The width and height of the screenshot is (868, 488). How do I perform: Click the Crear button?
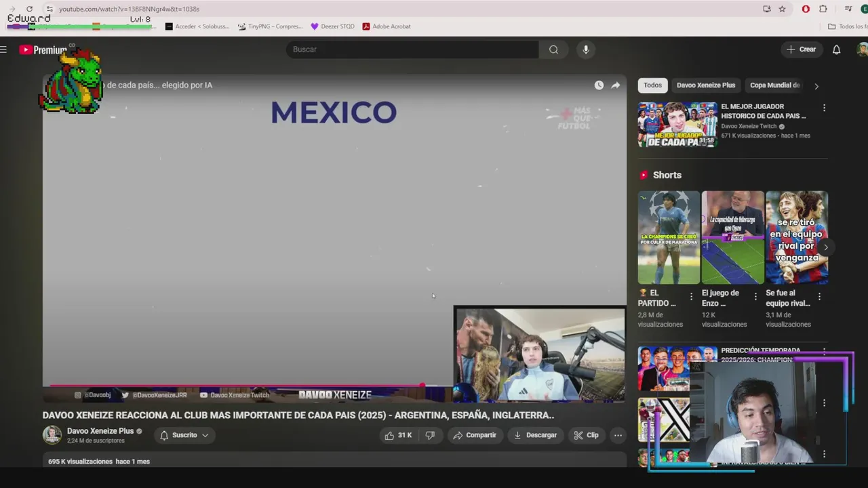click(801, 49)
